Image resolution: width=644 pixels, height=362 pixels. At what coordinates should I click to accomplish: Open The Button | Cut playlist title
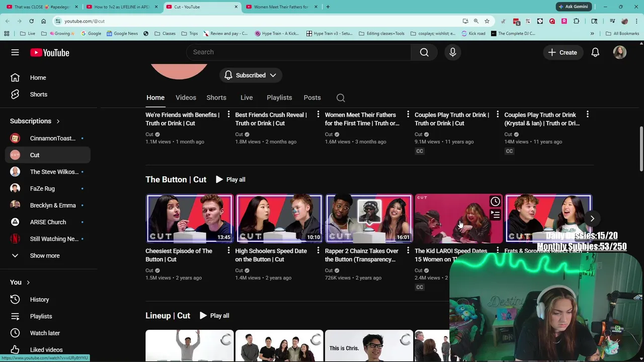176,179
